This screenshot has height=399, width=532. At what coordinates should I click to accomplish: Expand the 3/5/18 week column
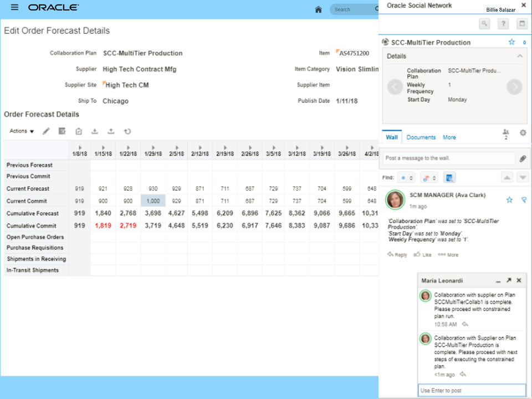274,147
